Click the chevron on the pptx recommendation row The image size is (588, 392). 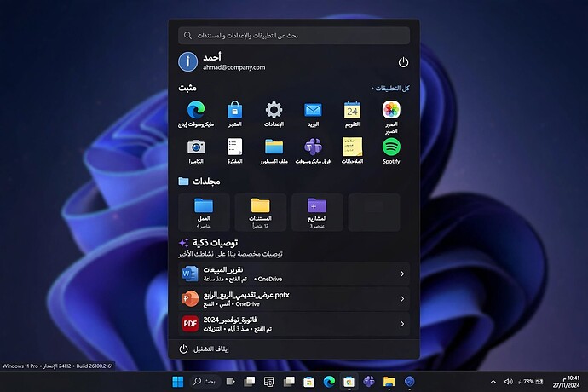(402, 299)
